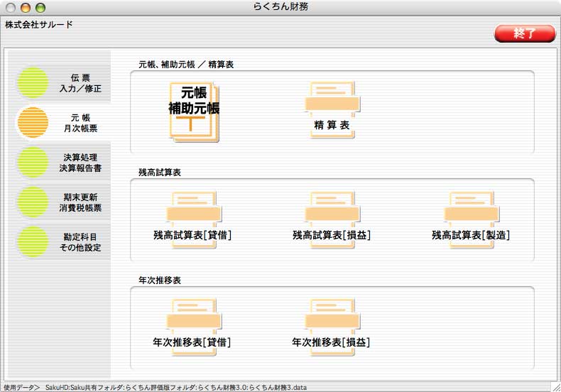Click the green circle beside 伝票 入力/修正
This screenshot has height=392, width=561.
coord(33,82)
